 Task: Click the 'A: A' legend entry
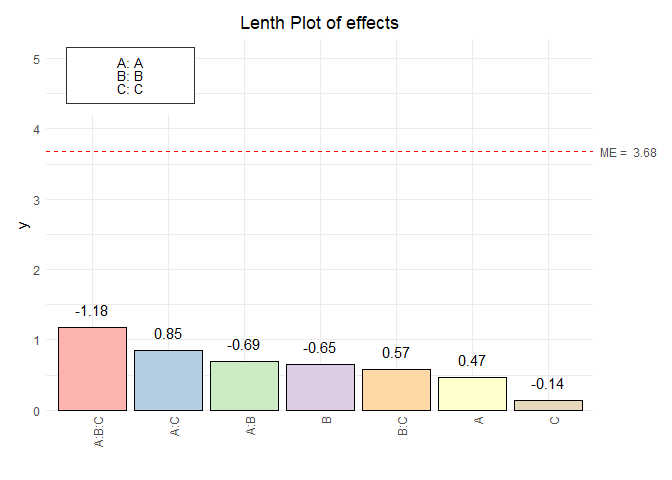[x=130, y=62]
